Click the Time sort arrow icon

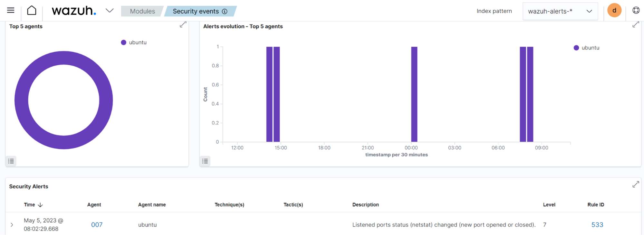tap(40, 205)
